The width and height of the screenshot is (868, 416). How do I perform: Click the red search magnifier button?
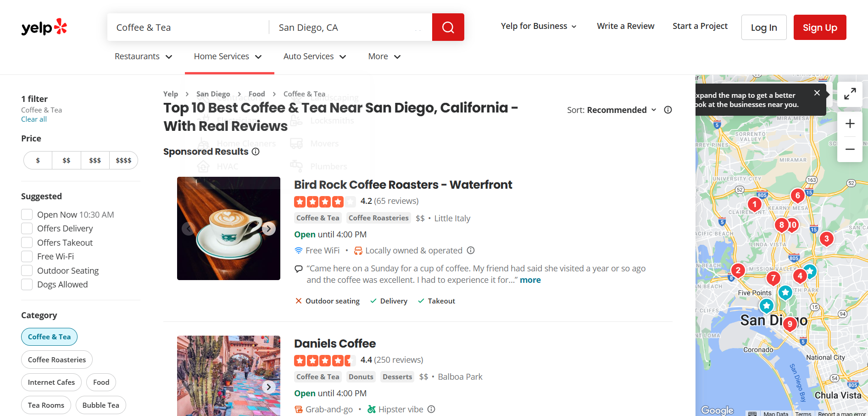(x=448, y=27)
